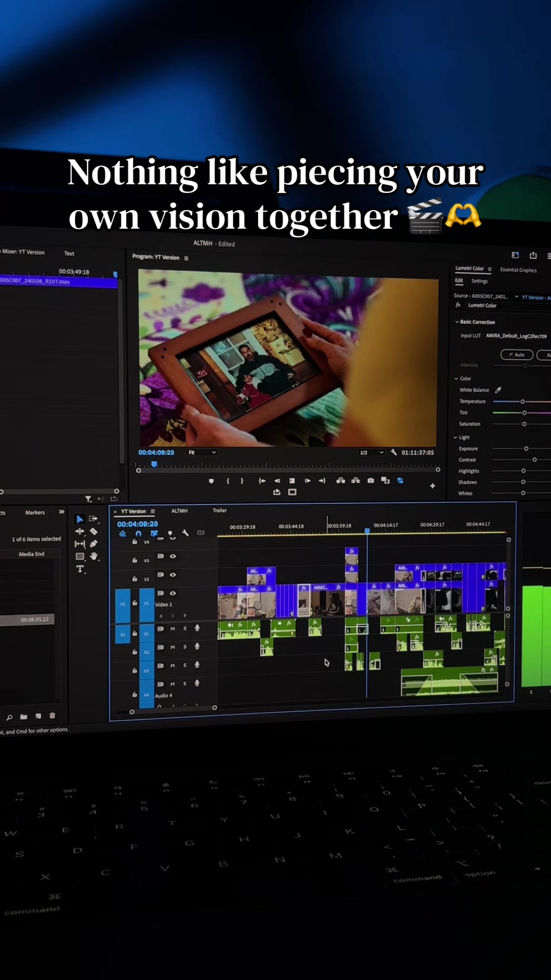The height and width of the screenshot is (980, 551).
Task: Click the White Balance eyedropper
Action: tap(498, 390)
